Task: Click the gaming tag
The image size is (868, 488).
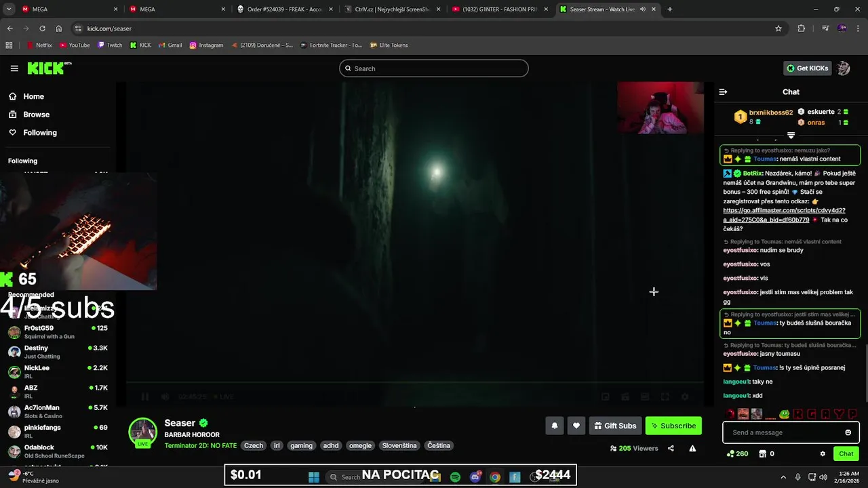Action: (301, 445)
